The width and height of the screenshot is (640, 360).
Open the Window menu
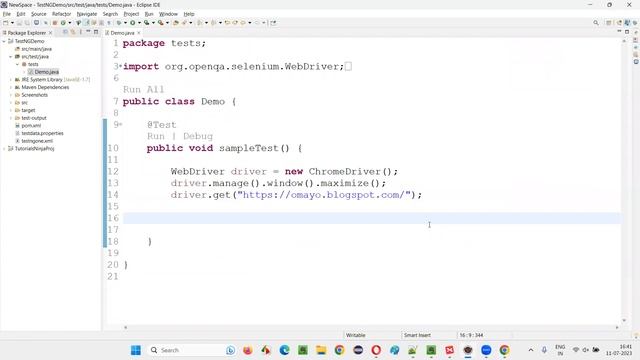click(x=168, y=14)
